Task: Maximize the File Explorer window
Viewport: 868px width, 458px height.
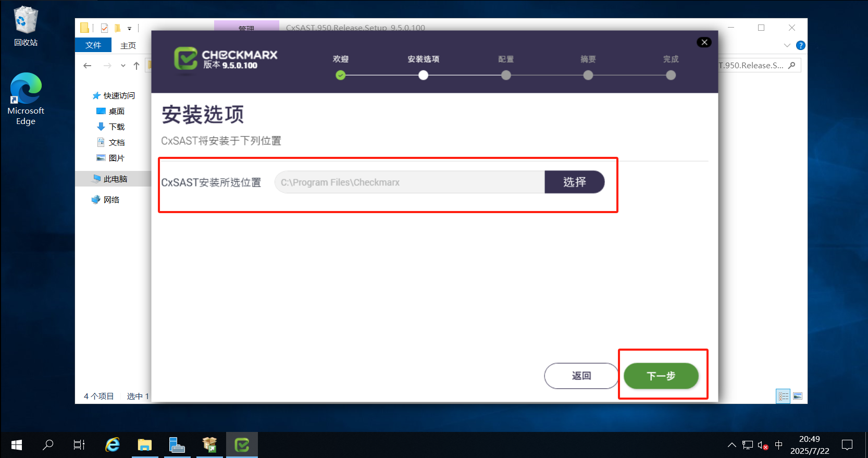Action: [761, 28]
